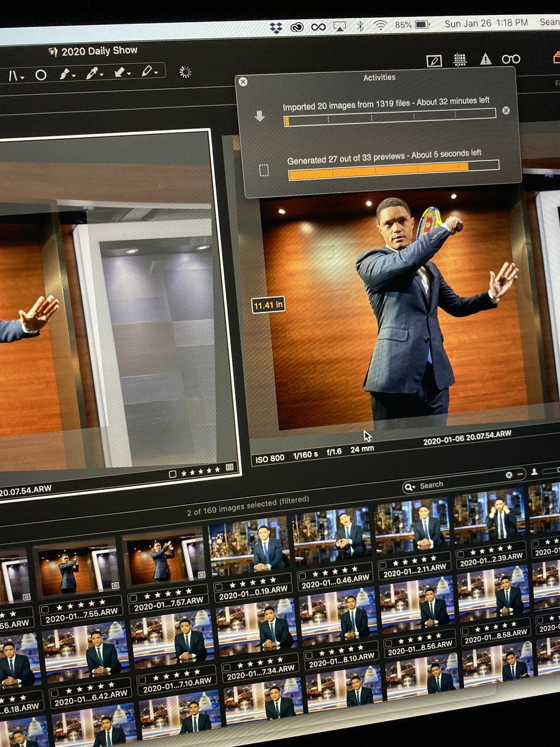Screen dimensions: 560x747
Task: Expand the pencil tool dropdown arrow
Action: [x=156, y=73]
